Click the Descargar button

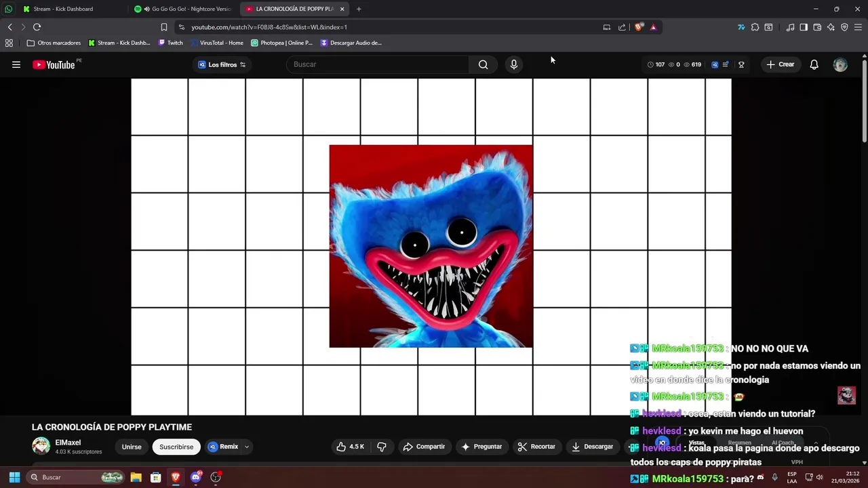[x=592, y=447]
